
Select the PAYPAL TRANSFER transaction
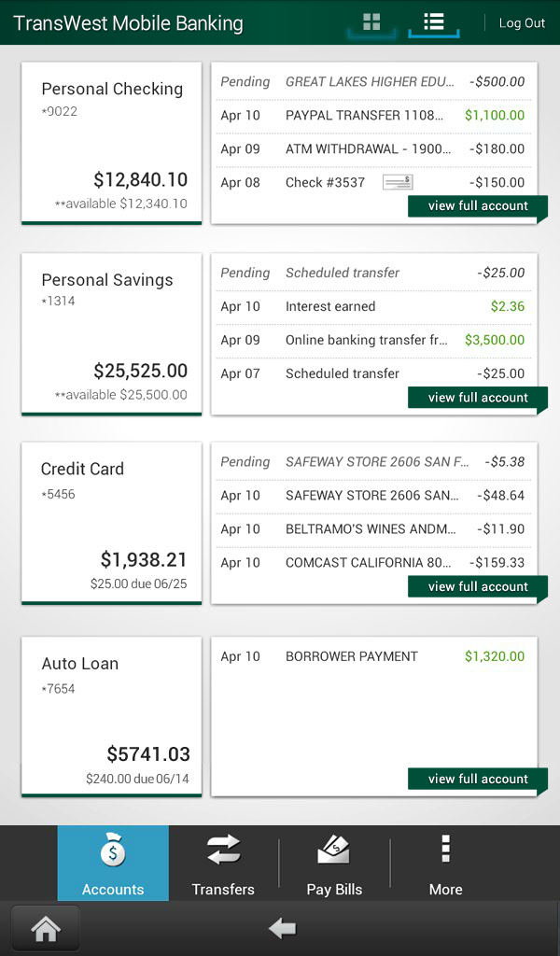tap(373, 115)
